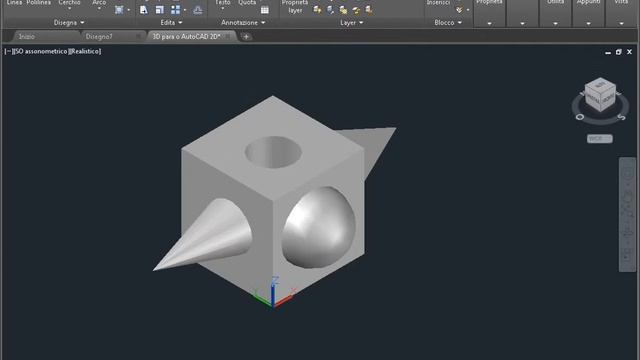
Task: Close the 3D para o AutoCAD 2D tab
Action: [228, 37]
